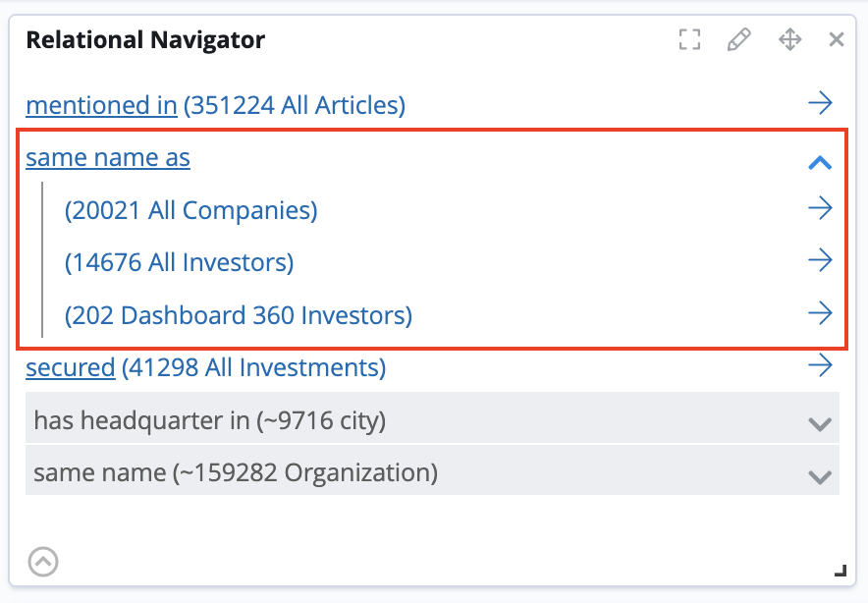Open the mentioned in link
The height and width of the screenshot is (603, 868).
[101, 105]
